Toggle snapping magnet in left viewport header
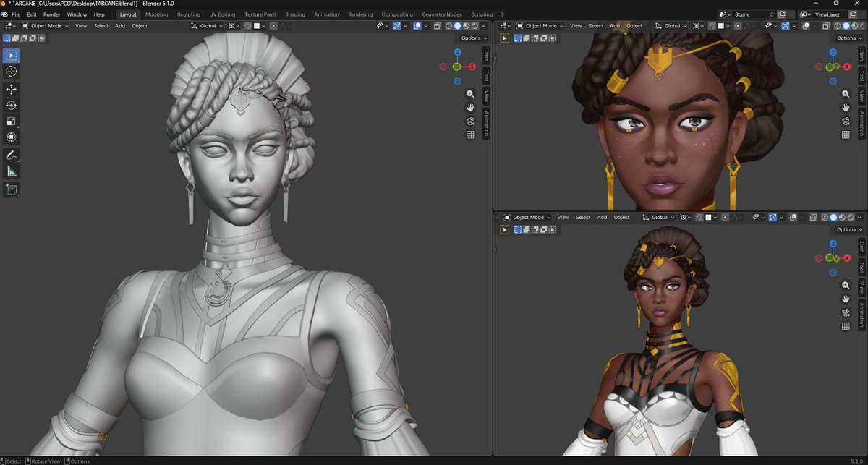 tap(247, 26)
